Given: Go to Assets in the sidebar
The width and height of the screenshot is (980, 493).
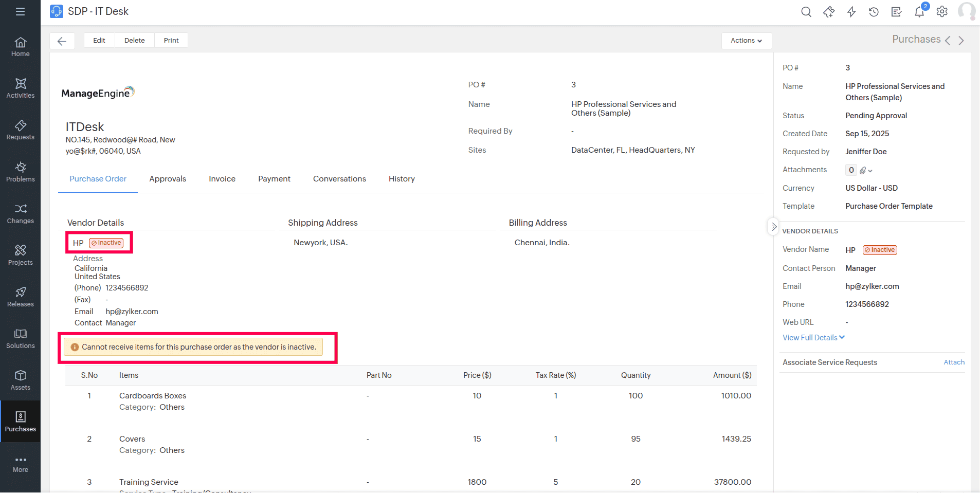Looking at the screenshot, I should 21,380.
